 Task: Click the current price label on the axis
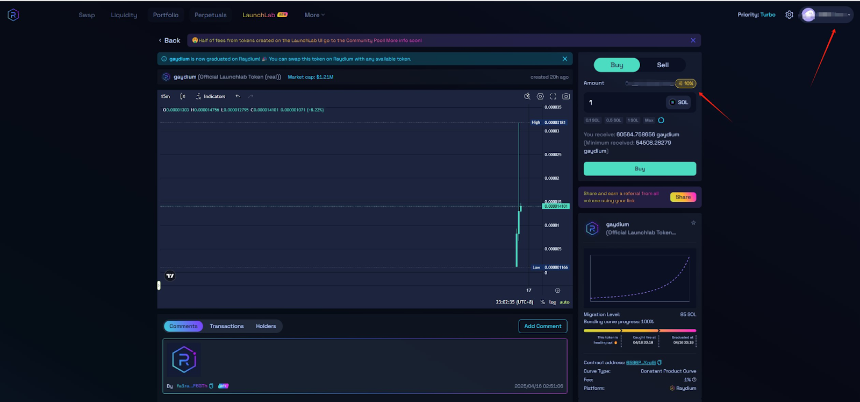click(x=556, y=206)
